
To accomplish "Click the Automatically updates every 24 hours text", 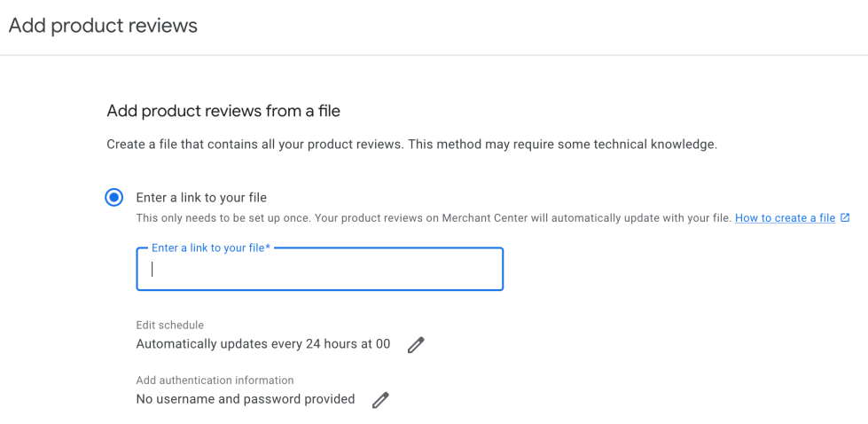I will (262, 344).
